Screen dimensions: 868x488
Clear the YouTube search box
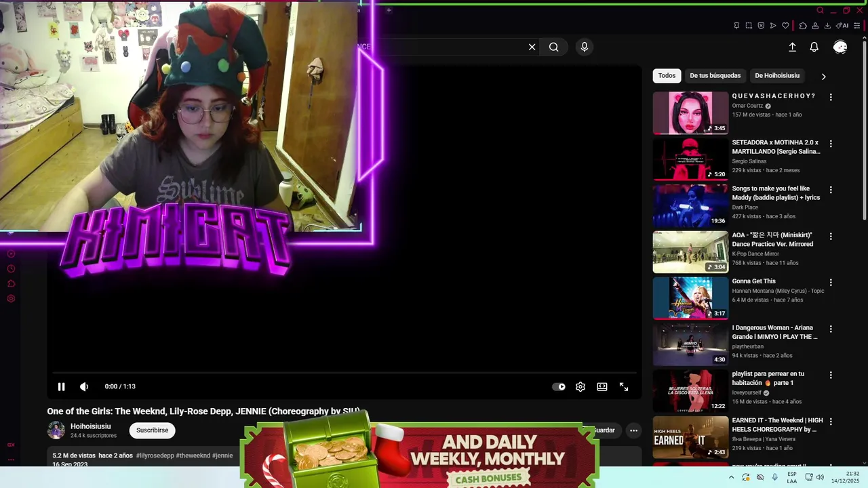[532, 47]
